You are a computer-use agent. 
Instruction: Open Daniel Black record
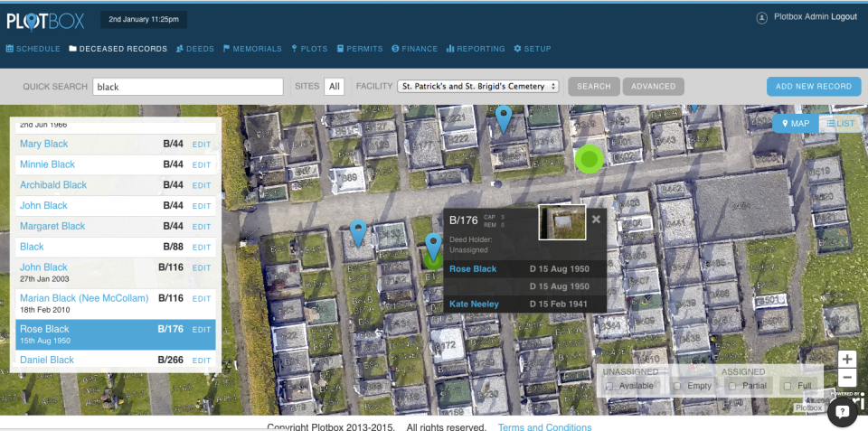pos(47,360)
